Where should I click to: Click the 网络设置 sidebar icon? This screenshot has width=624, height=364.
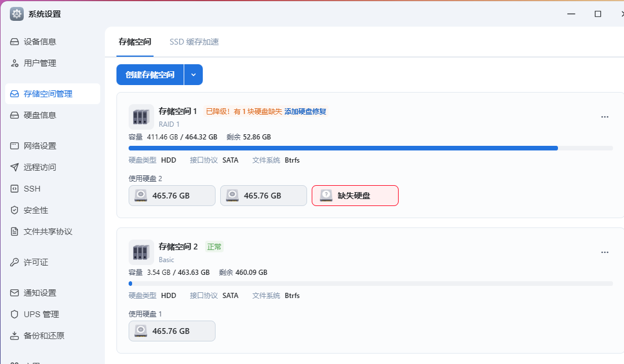coord(14,146)
